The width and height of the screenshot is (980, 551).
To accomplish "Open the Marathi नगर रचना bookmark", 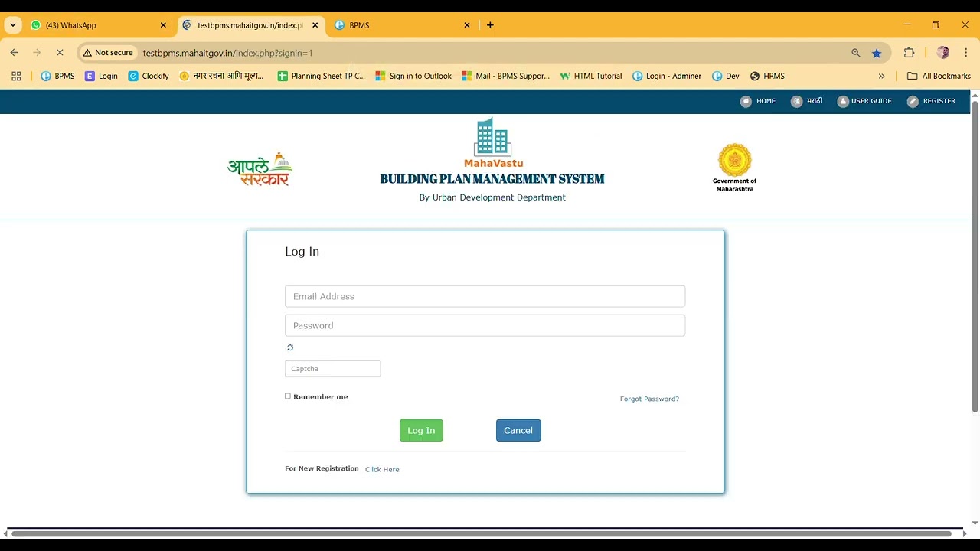I will [221, 76].
